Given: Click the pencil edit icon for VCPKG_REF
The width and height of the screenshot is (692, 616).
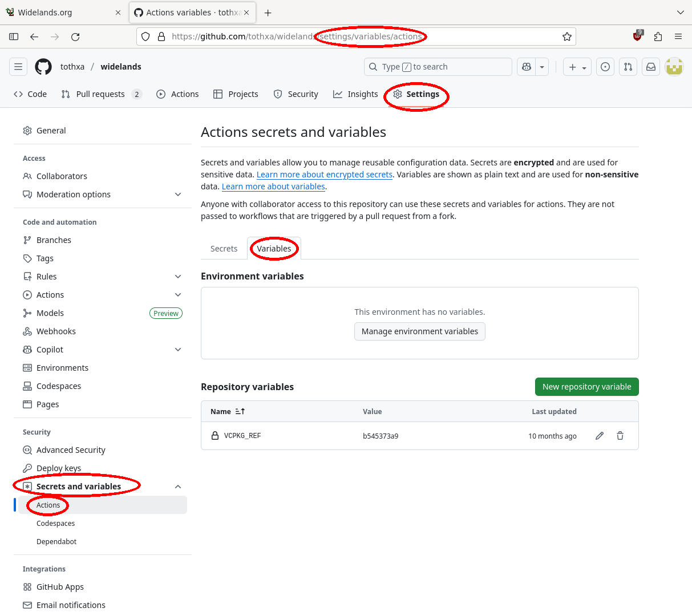Looking at the screenshot, I should (x=600, y=436).
